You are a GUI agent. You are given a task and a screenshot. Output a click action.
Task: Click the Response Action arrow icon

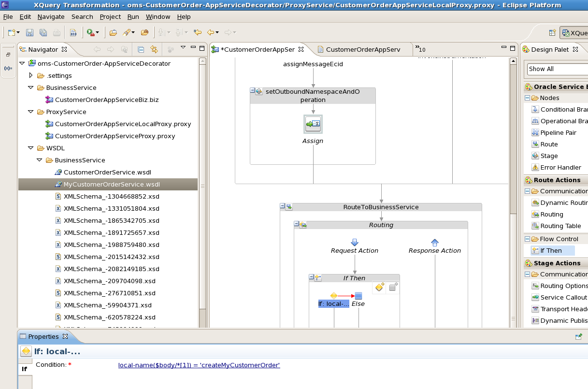[434, 242]
